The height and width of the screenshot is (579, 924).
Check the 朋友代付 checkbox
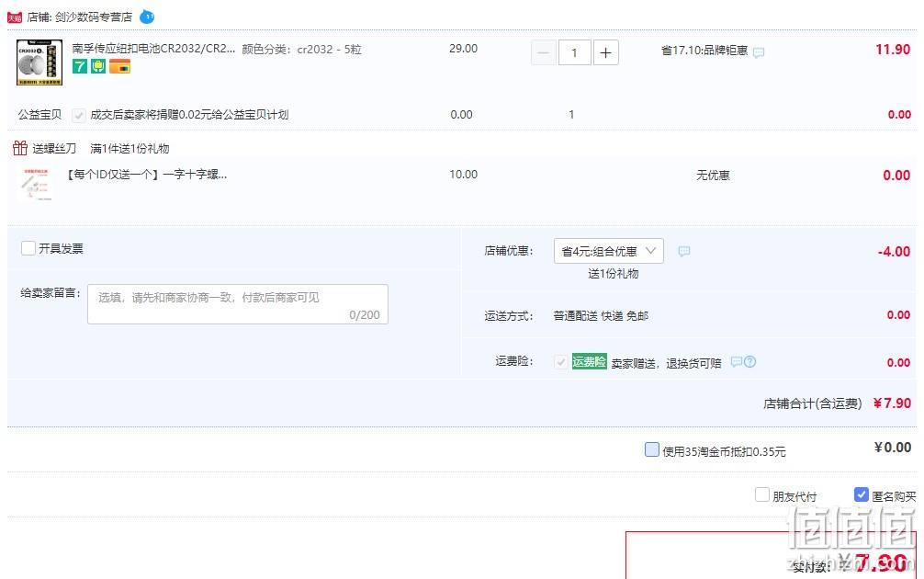762,494
